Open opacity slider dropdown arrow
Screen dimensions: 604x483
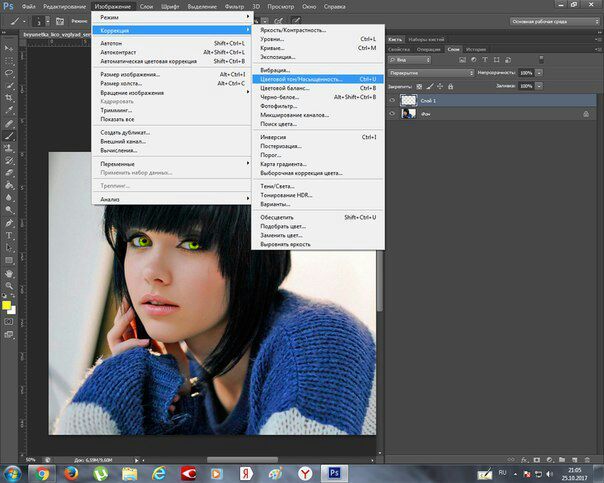click(x=539, y=73)
